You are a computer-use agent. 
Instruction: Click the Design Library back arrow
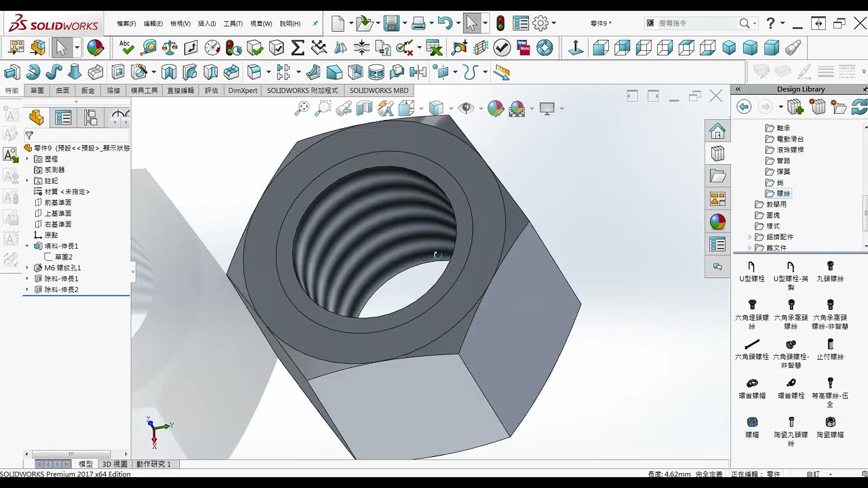(x=744, y=106)
